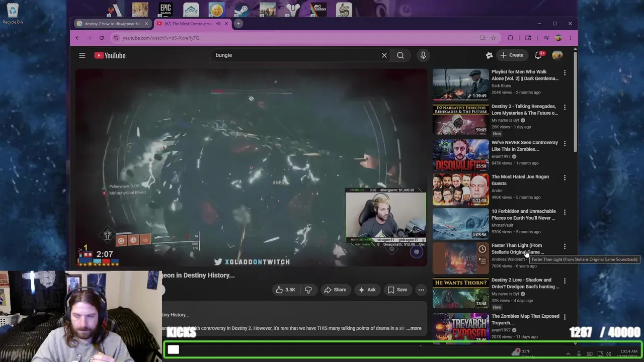This screenshot has width=644, height=362.
Task: Open options for 10 Forbidden and Unreachable Places
Action: (x=565, y=213)
